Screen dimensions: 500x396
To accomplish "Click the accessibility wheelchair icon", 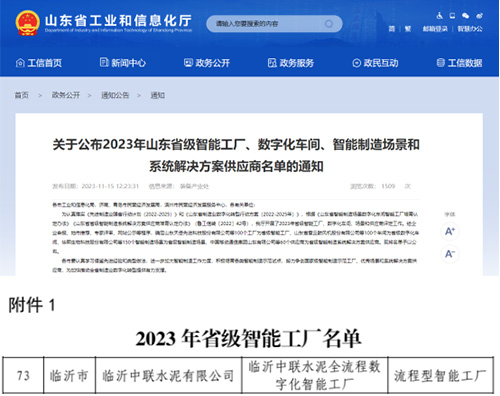I will (x=440, y=15).
